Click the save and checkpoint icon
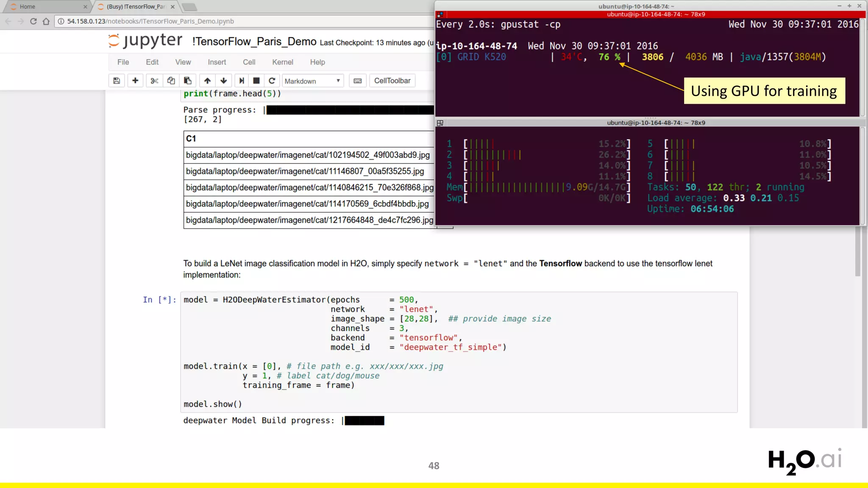The height and width of the screenshot is (488, 868). click(x=117, y=81)
